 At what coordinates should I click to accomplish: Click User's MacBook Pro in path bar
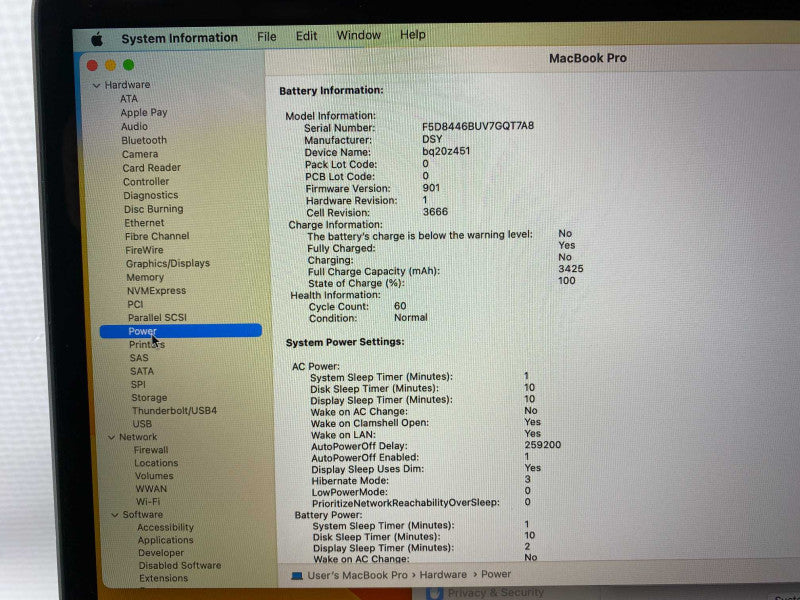coord(357,576)
